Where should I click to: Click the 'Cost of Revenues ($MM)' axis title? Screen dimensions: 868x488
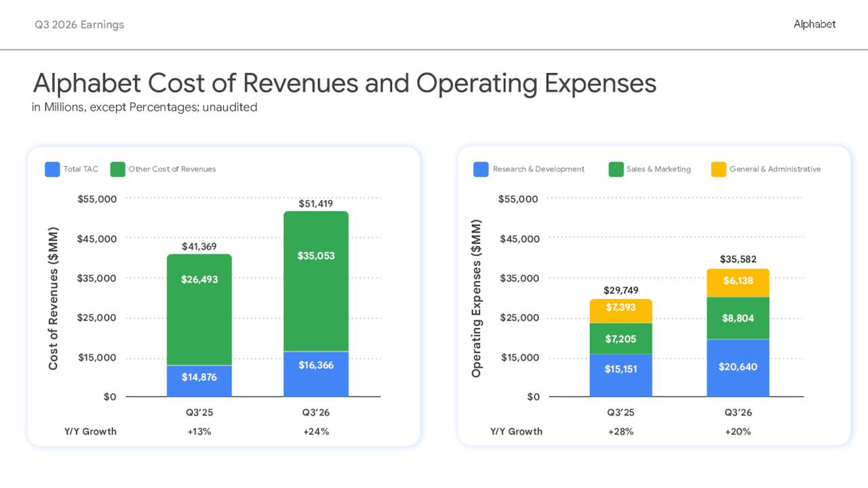[54, 298]
